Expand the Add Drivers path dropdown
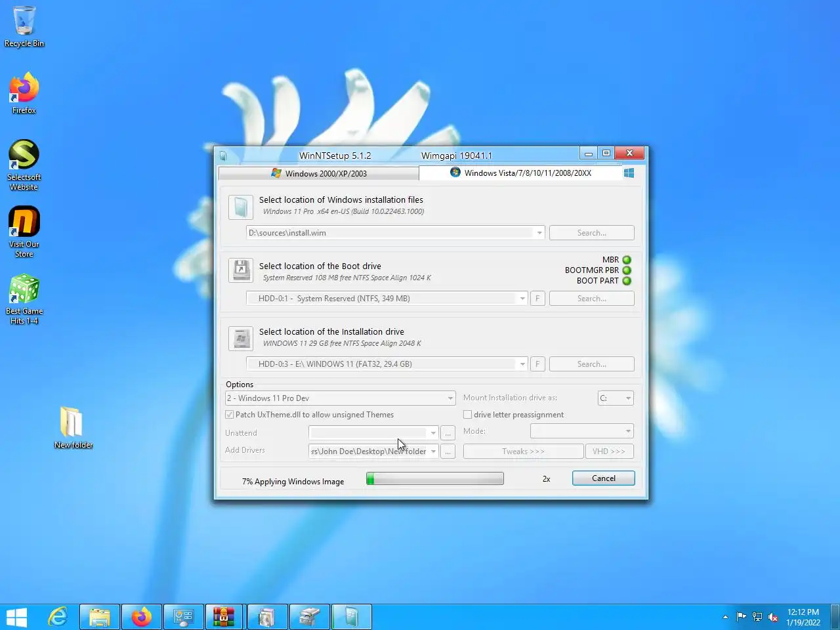 point(433,451)
